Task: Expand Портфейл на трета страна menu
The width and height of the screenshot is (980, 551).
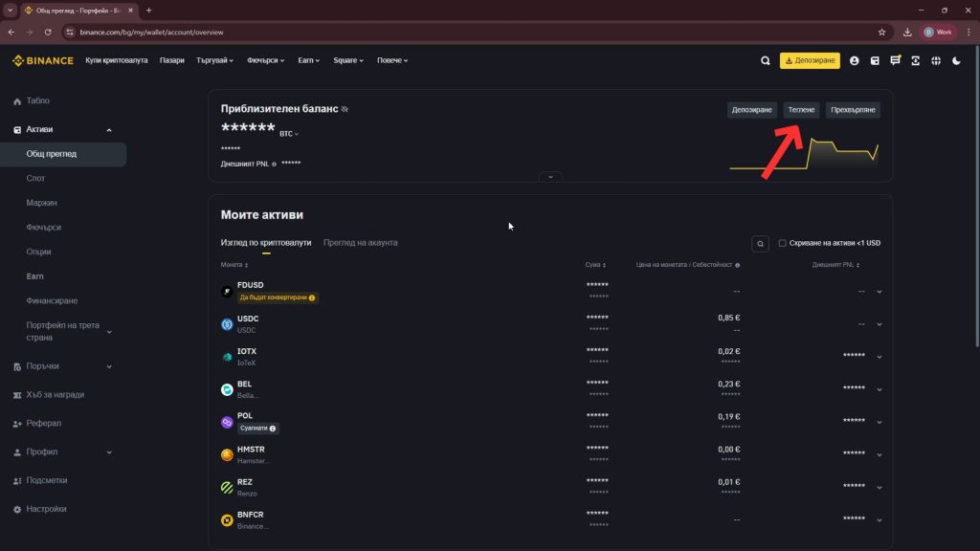Action: 109,332
